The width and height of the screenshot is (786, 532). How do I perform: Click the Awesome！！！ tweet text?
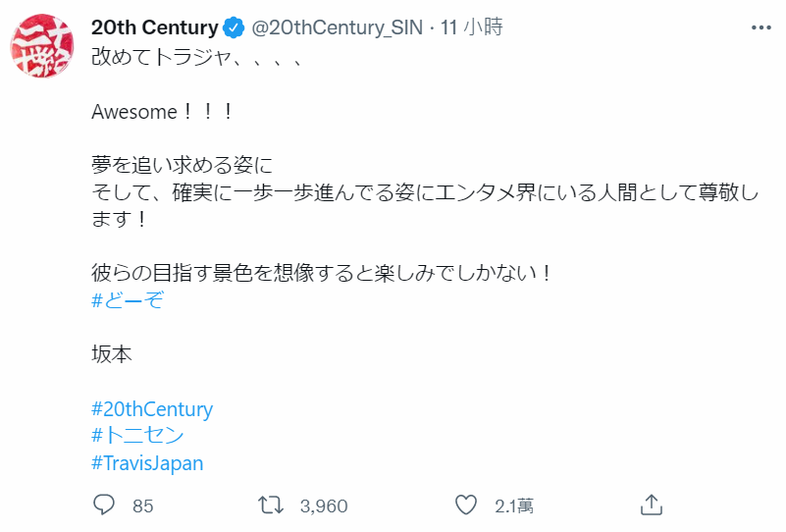pos(162,111)
